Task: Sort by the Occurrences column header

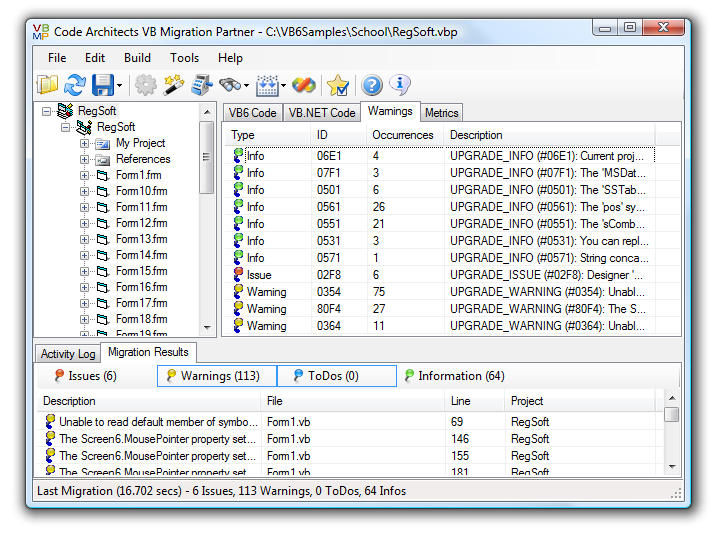Action: [x=405, y=135]
